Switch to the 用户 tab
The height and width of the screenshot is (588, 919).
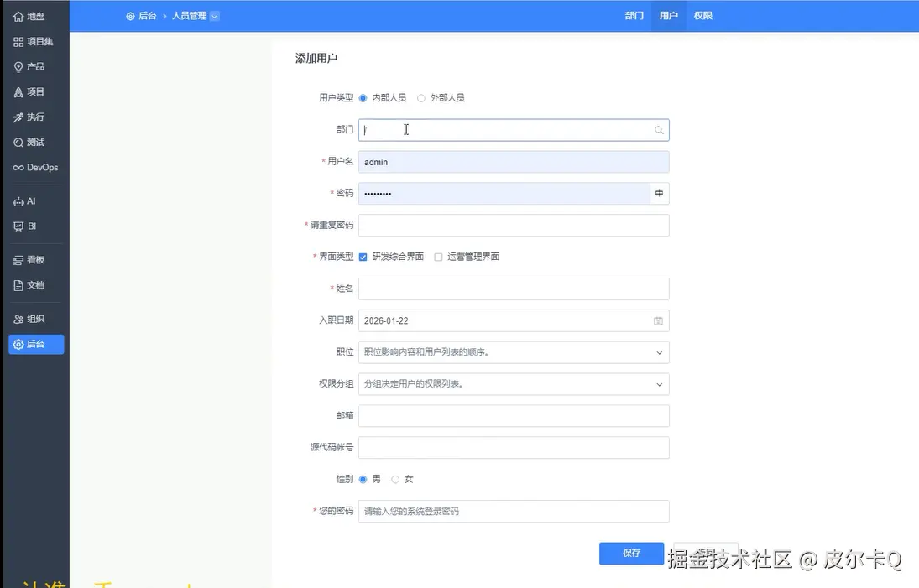(668, 16)
